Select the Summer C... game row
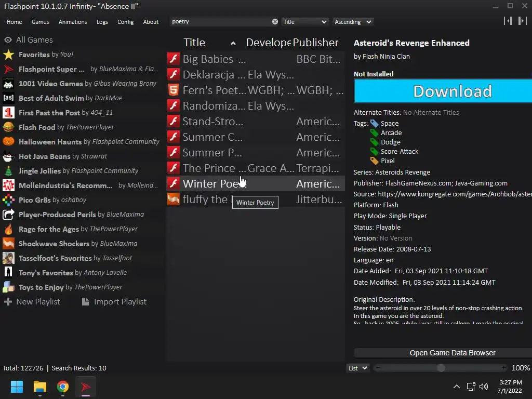This screenshot has width=532, height=399. click(x=256, y=137)
